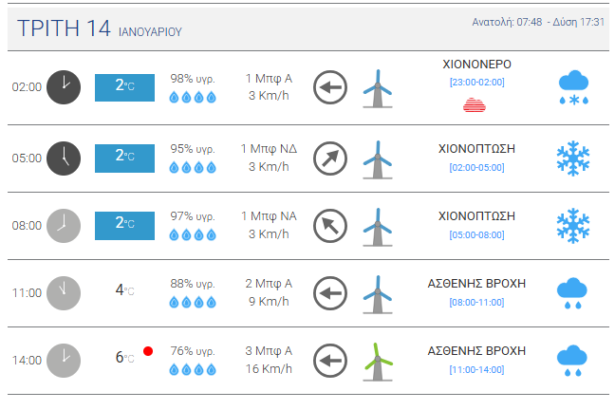Viewport: 615px width, 410px height.
Task: Click the wind turbine icon at 05:00
Action: tap(378, 158)
